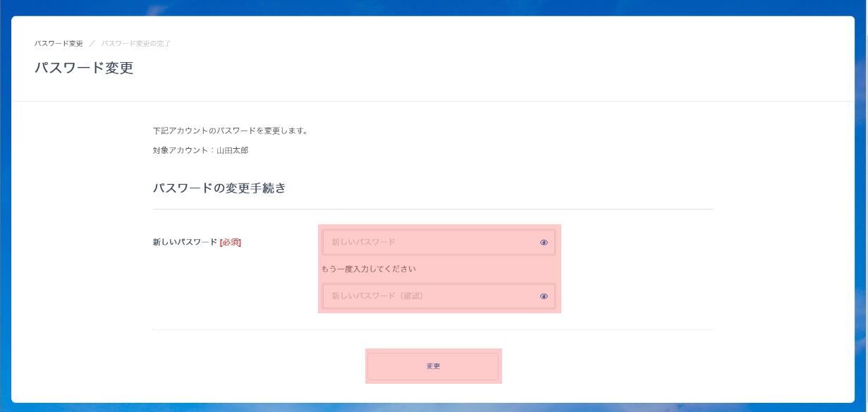The width and height of the screenshot is (868, 412).
Task: Select the パスワード変更の完了 breadcrumb step
Action: point(136,44)
